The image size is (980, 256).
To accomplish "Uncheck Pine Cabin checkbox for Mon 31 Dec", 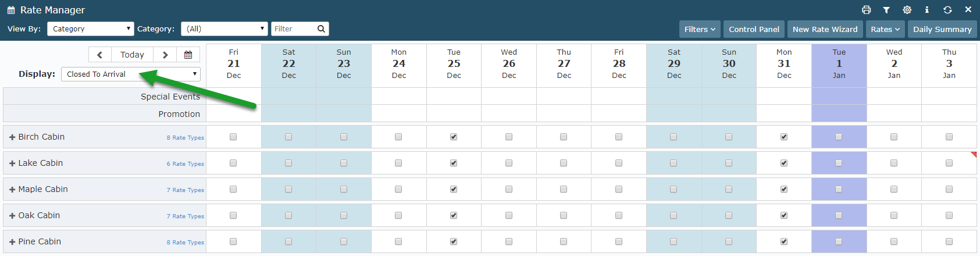I will coord(784,241).
